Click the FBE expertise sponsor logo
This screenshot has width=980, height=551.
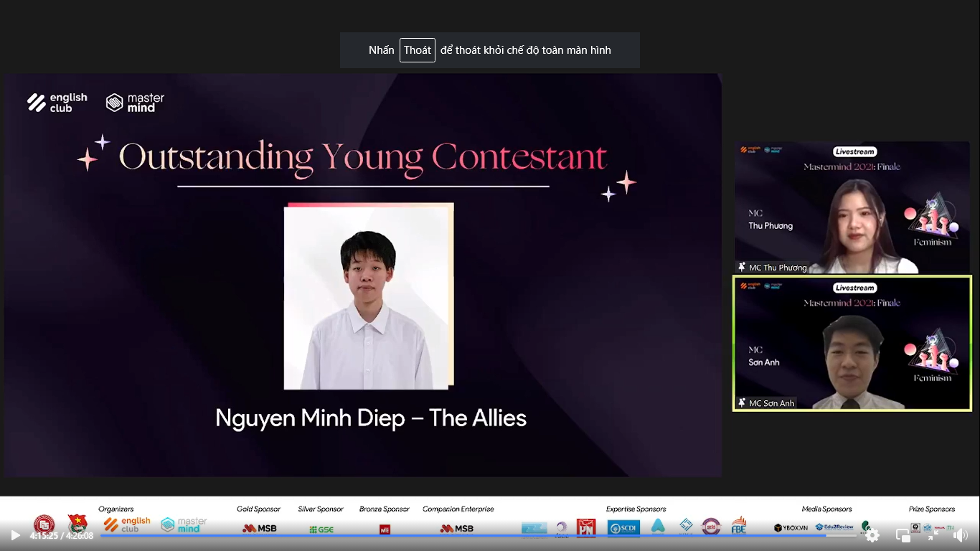point(739,527)
